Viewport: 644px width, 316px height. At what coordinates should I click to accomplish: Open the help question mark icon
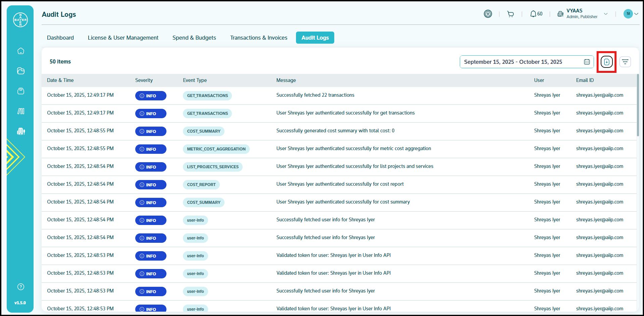(x=21, y=287)
